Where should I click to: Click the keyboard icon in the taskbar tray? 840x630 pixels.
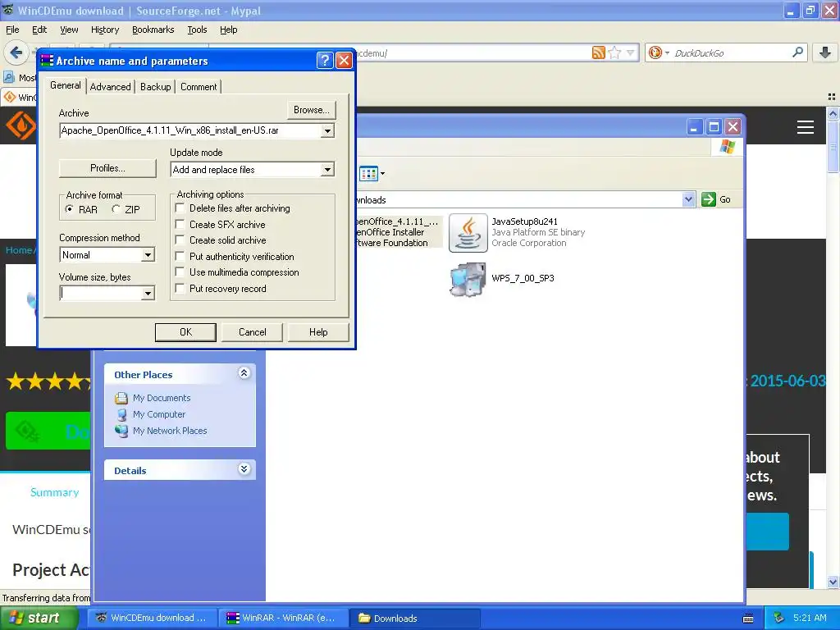(x=748, y=619)
